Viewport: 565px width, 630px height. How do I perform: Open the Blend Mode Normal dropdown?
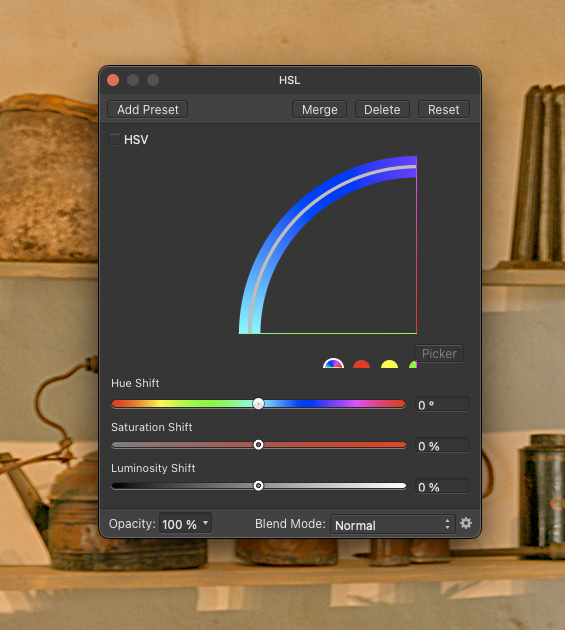coord(393,524)
